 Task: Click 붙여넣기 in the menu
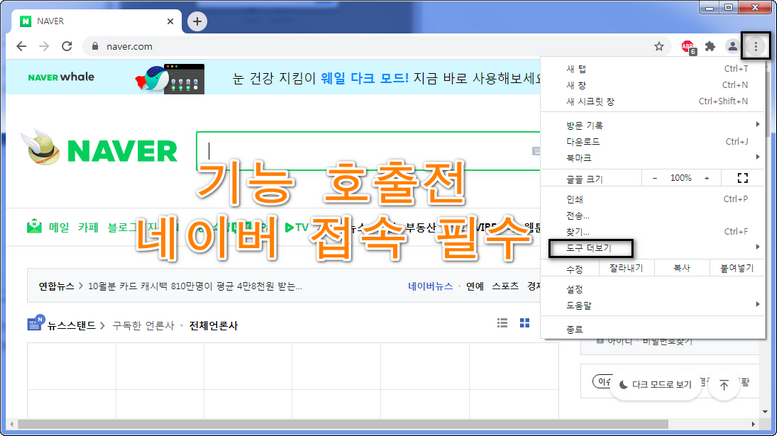[x=736, y=268]
